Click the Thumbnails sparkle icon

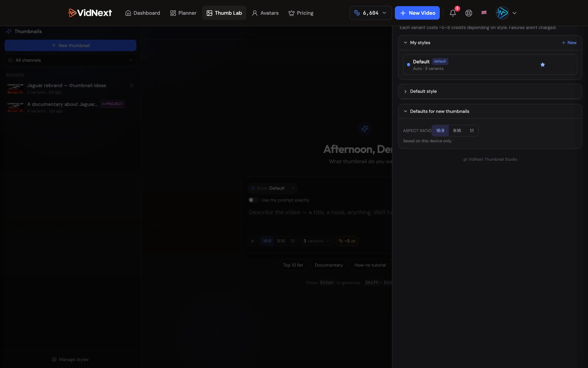(9, 31)
